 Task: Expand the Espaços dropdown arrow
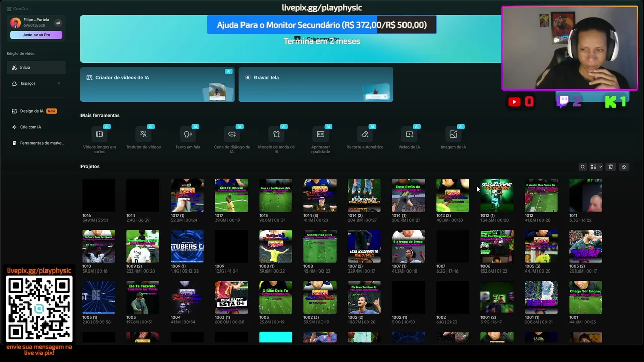[x=59, y=83]
